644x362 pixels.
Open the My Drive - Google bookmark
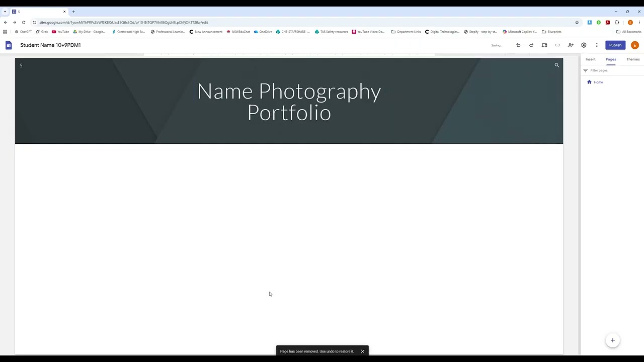(x=90, y=32)
